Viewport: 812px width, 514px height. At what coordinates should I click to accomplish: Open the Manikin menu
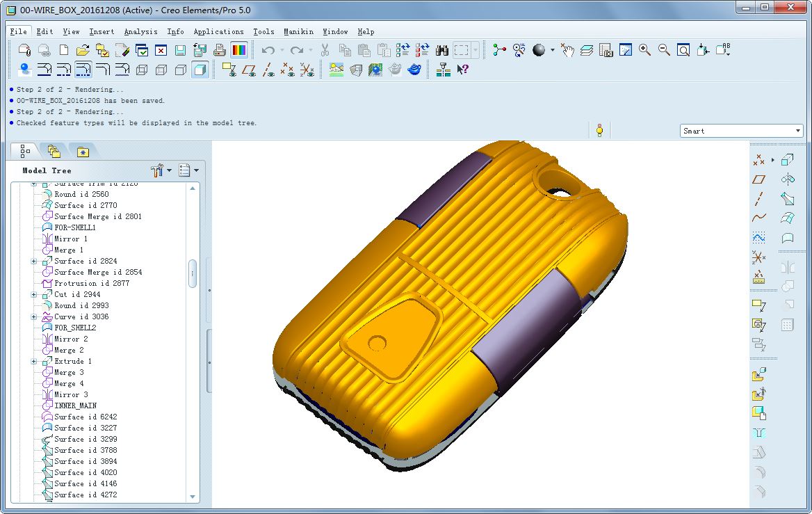click(298, 31)
